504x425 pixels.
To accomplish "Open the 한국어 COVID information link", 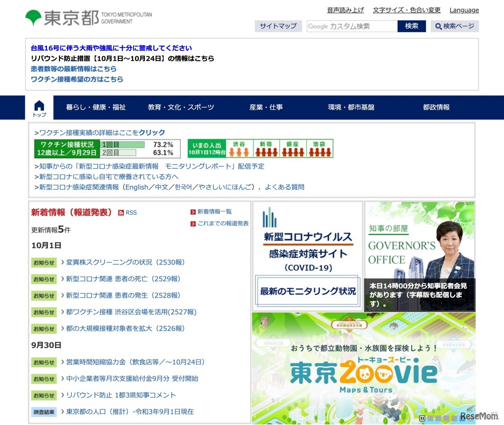I will point(183,187).
